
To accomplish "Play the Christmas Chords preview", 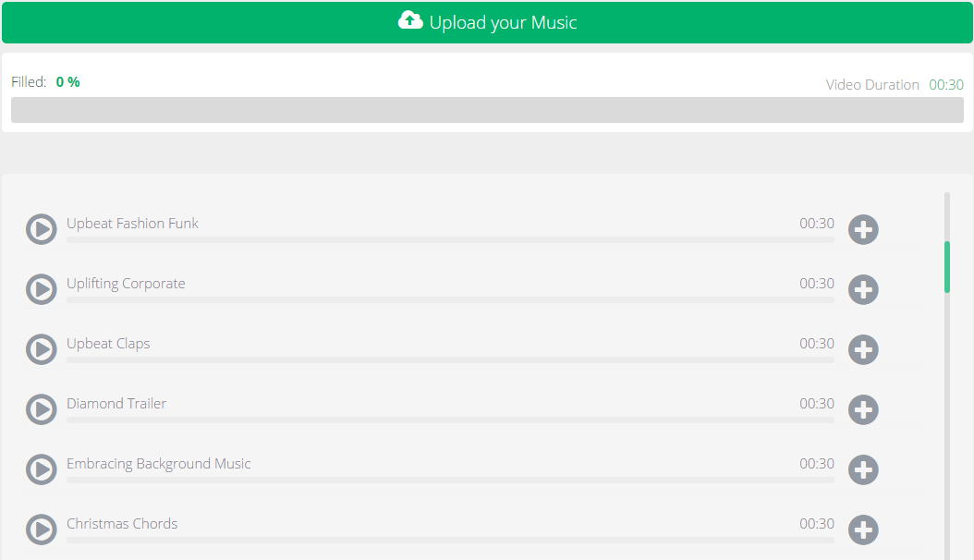I will pos(42,530).
